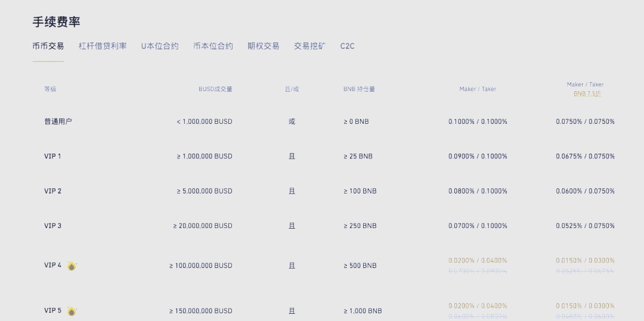The image size is (644, 321).
Task: Go to the 币本位合约 tab
Action: tap(213, 46)
